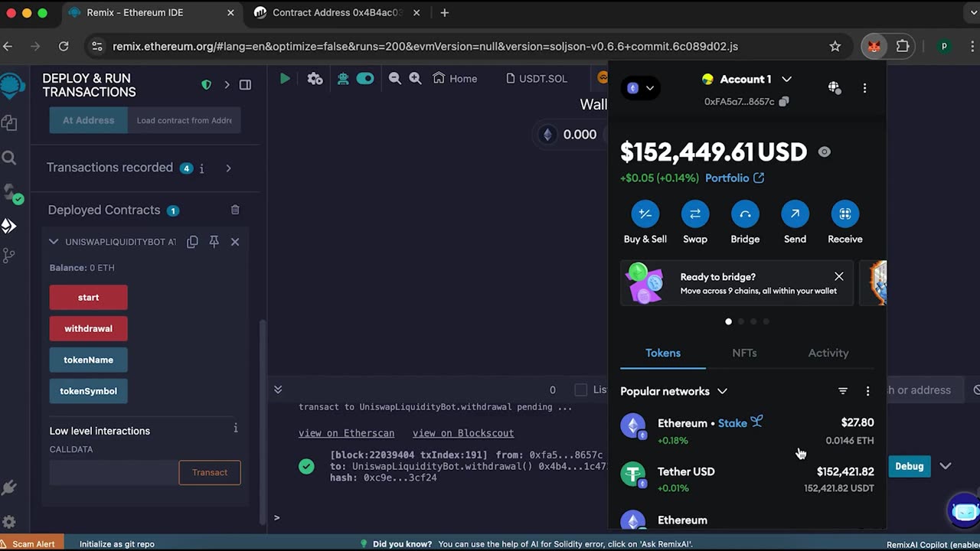This screenshot has height=551, width=980.
Task: Collapse terminal with double chevron icon
Action: (x=278, y=390)
